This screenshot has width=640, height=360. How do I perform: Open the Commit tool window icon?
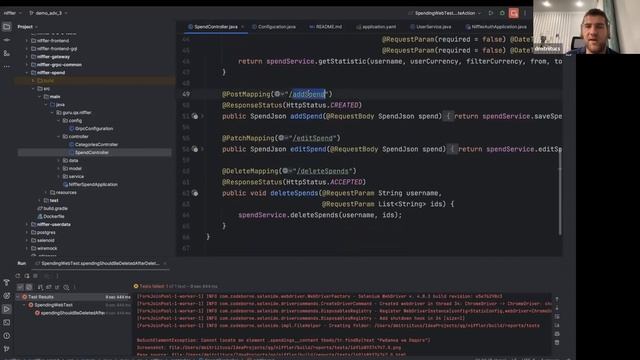[7, 40]
